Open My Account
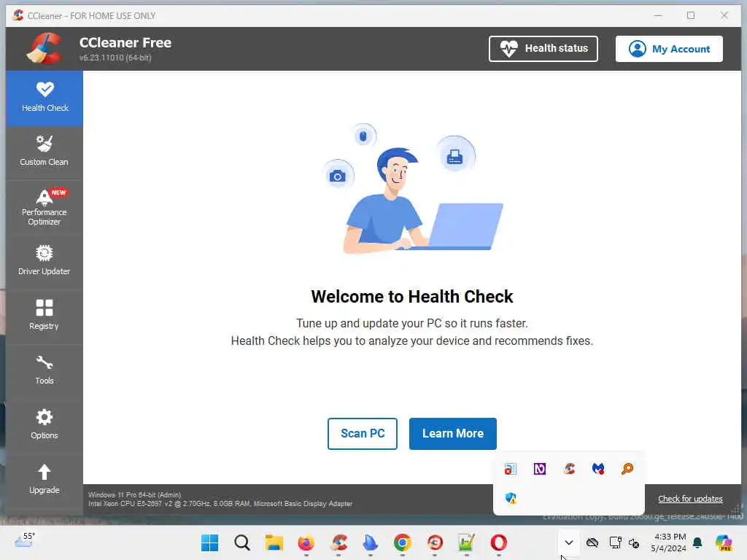This screenshot has width=747, height=560. click(669, 49)
